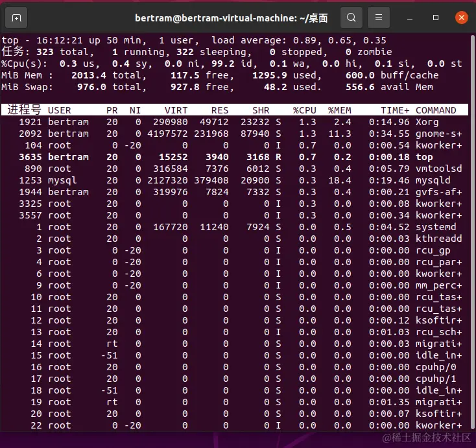Click the mm_perc+ command
Viewport: 476px width, 448px height.
(439, 285)
